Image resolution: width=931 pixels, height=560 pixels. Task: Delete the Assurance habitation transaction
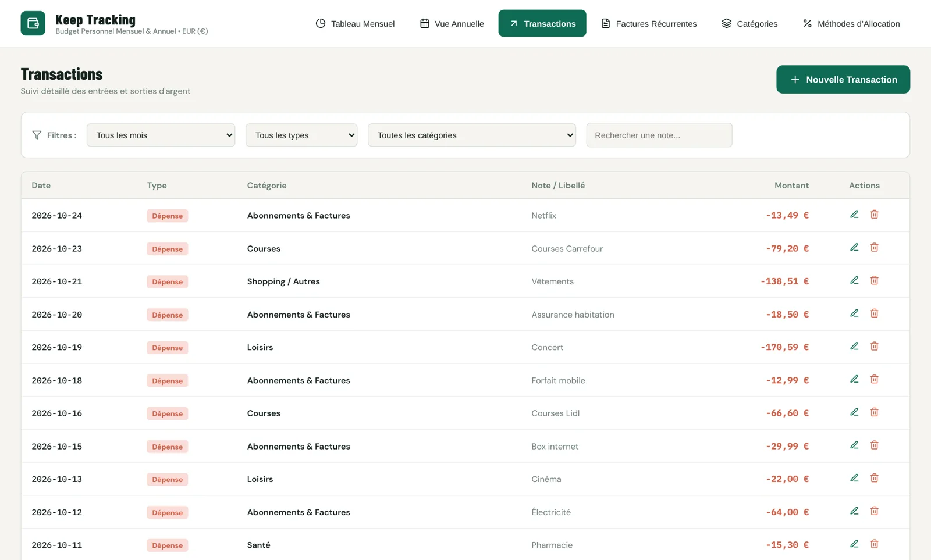[x=874, y=313]
